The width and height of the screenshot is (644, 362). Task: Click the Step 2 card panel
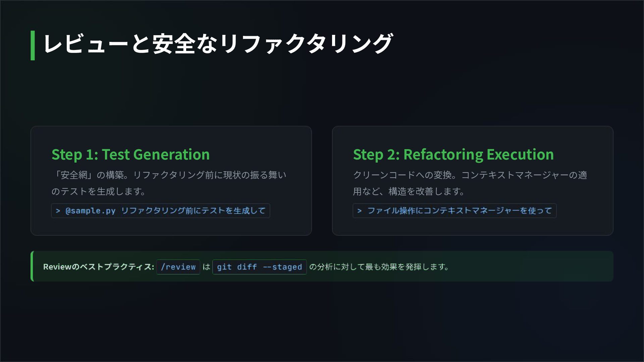(473, 181)
